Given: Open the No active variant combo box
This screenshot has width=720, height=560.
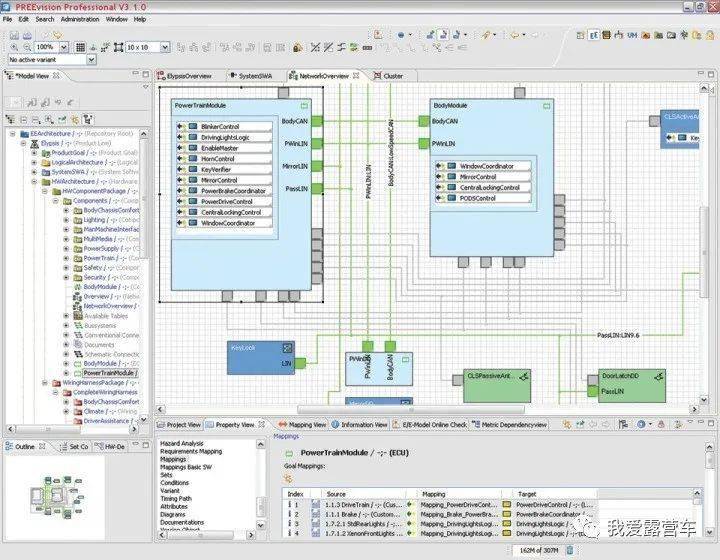Looking at the screenshot, I should 52,60.
